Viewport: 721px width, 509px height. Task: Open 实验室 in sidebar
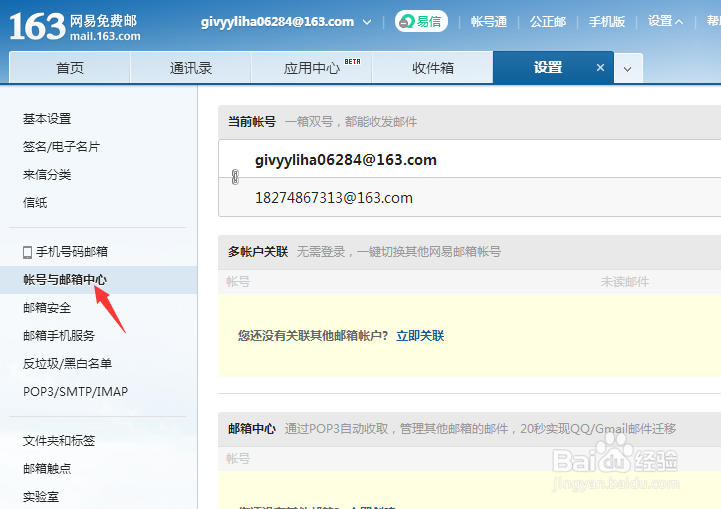coord(41,497)
